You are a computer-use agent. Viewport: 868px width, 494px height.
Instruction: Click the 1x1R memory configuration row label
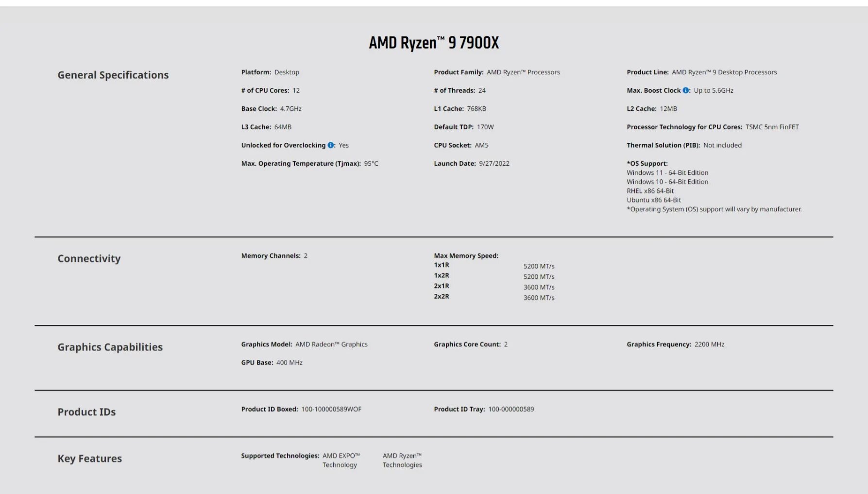click(442, 265)
